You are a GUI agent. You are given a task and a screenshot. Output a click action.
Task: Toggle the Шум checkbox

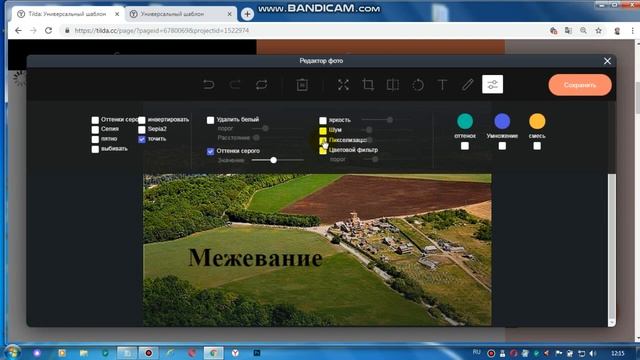pos(323,131)
